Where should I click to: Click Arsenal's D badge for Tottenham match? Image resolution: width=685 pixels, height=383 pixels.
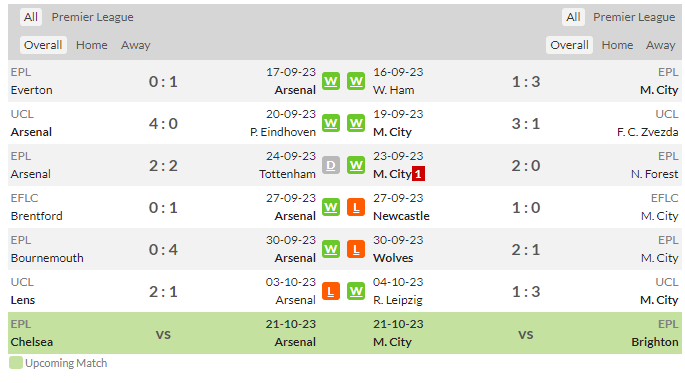331,165
